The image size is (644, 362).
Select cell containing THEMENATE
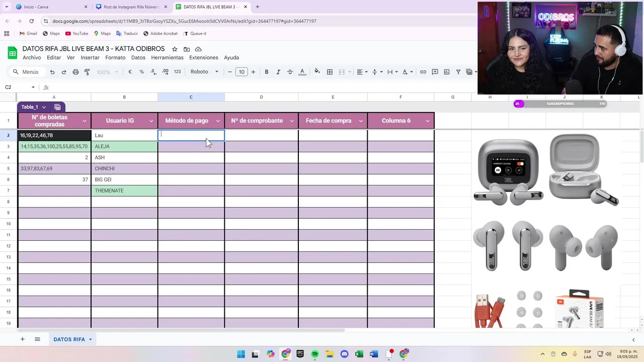(x=124, y=191)
